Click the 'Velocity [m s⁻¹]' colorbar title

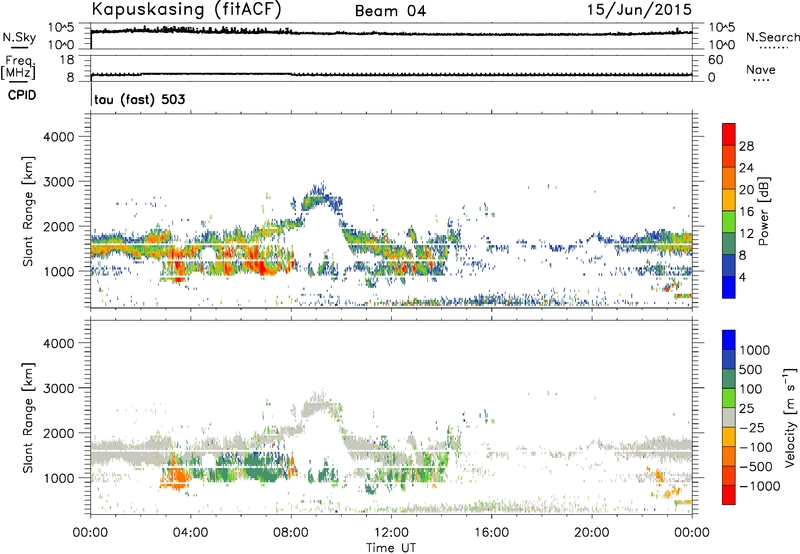790,417
